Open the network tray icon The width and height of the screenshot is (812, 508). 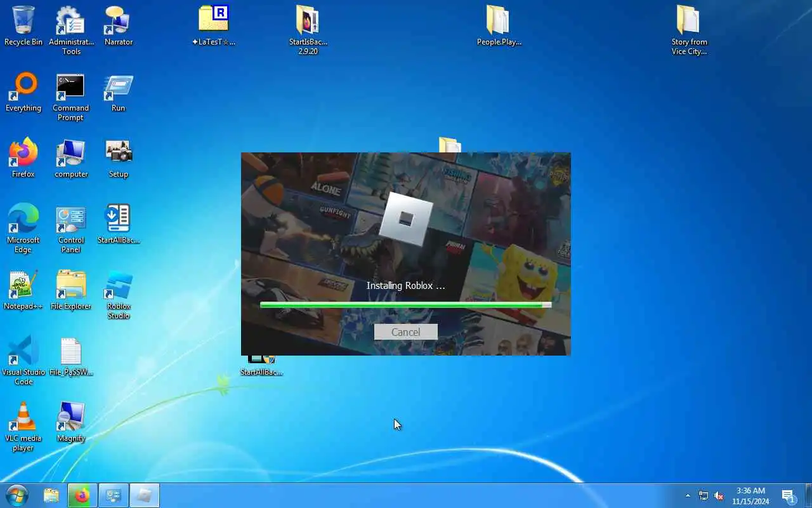(704, 495)
